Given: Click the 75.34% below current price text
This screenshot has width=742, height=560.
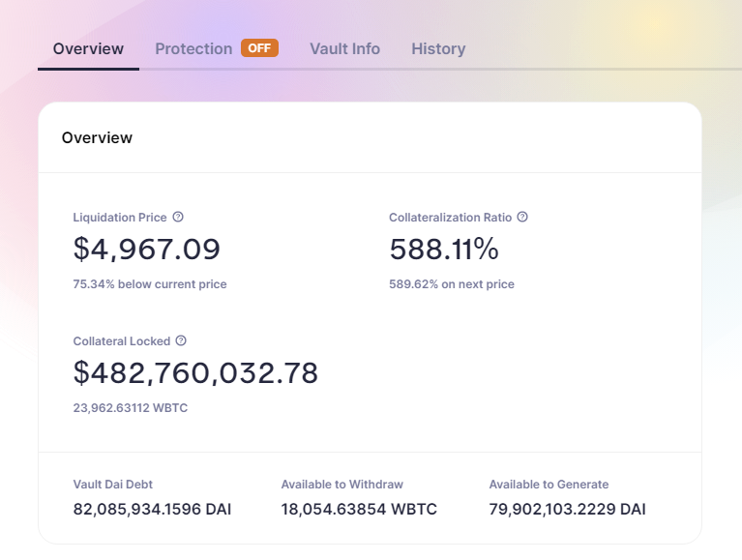Looking at the screenshot, I should point(150,284).
